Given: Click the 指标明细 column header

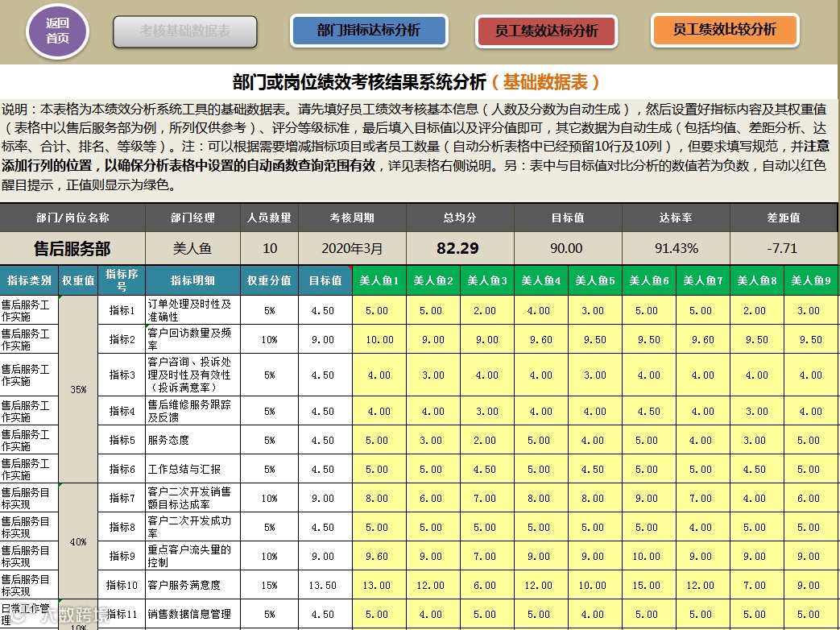Looking at the screenshot, I should coord(192,280).
